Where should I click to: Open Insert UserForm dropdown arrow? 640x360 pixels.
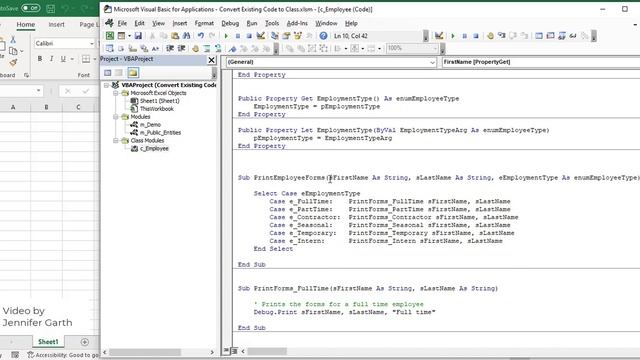[129, 36]
